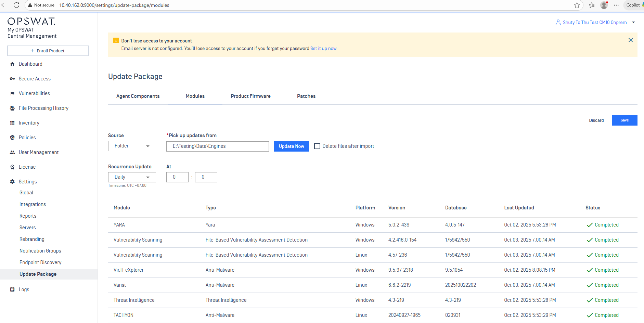Image resolution: width=644 pixels, height=323 pixels.
Task: Click the browser favorites star icon
Action: point(577,5)
